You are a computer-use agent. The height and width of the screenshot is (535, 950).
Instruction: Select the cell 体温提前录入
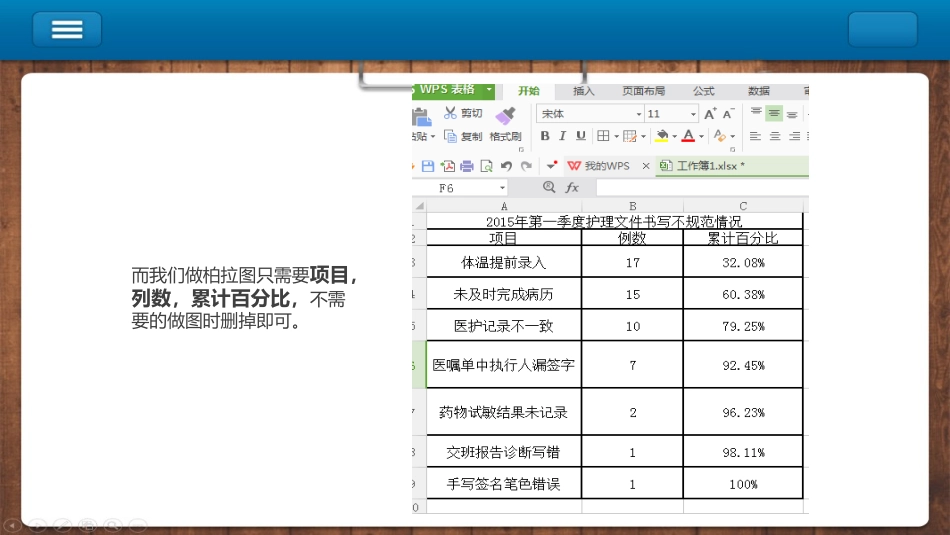tap(503, 262)
